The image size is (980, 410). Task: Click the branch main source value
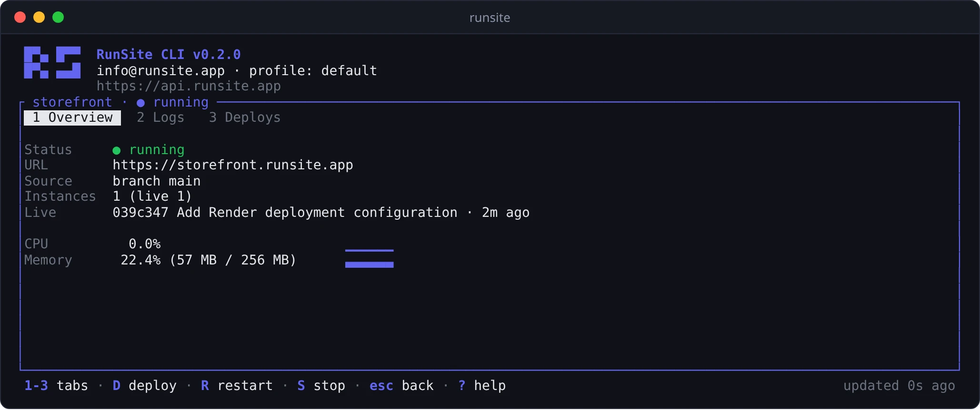click(x=157, y=181)
